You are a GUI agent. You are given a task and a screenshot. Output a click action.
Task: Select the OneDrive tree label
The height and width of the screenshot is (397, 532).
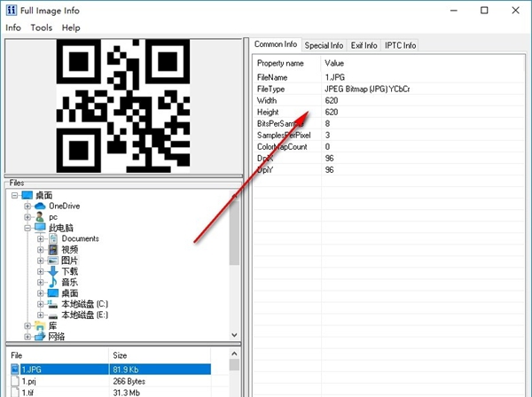click(x=65, y=206)
